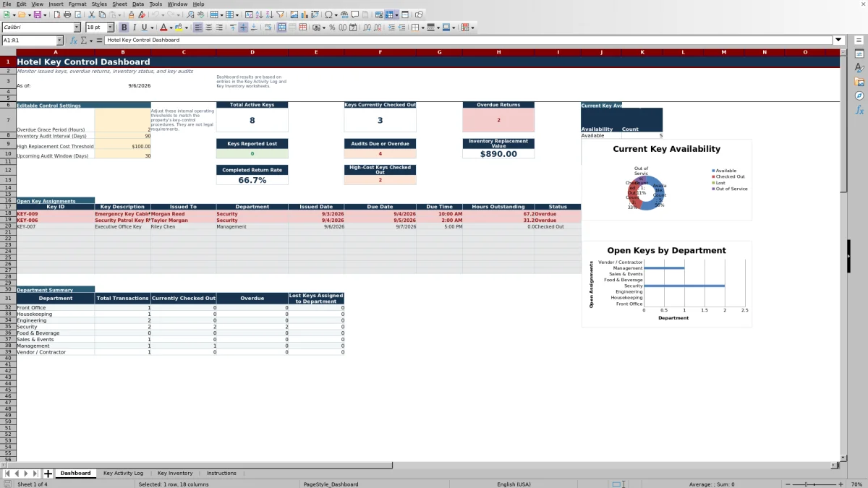Click the 70% zoom level in the status bar

[856, 484]
